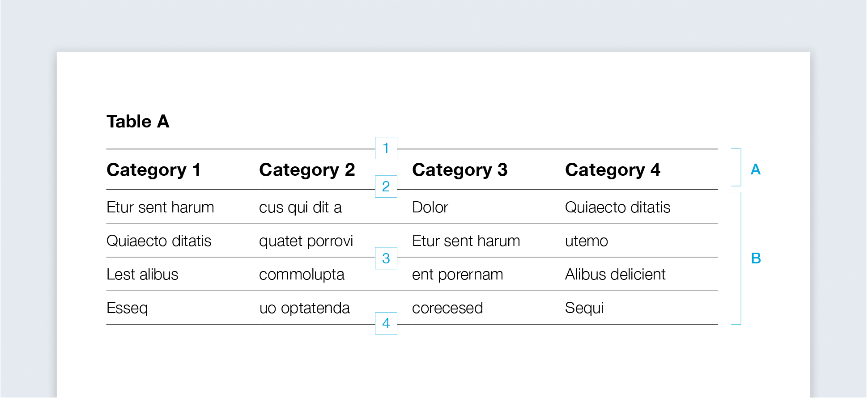Click the 'Sequi' table cell

click(x=584, y=308)
